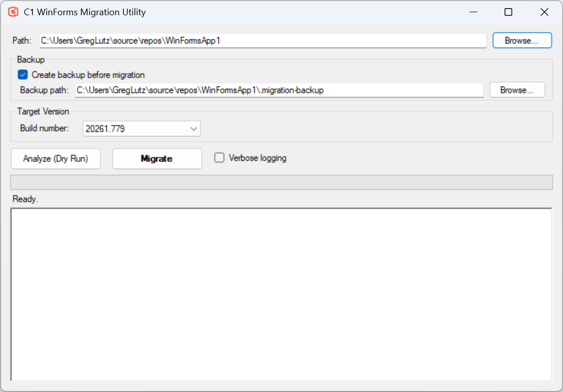
Task: Click the Build number: label
Action: click(x=44, y=128)
